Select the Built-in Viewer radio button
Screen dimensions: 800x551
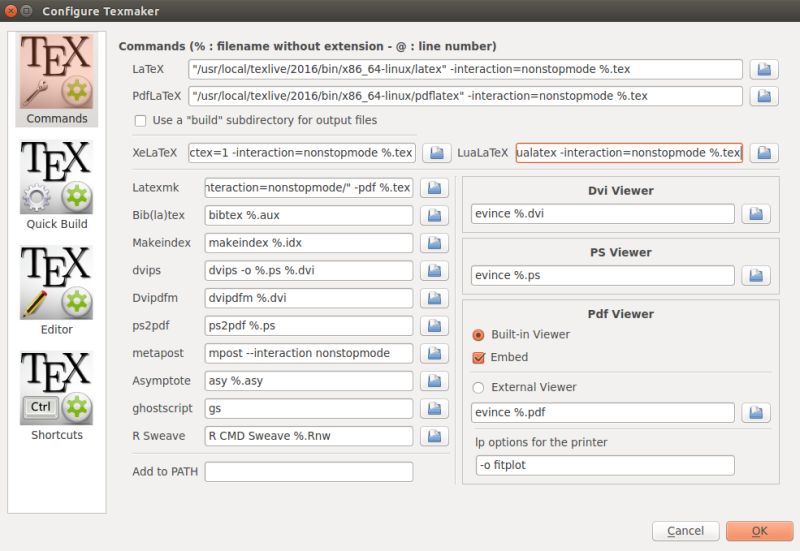click(478, 335)
